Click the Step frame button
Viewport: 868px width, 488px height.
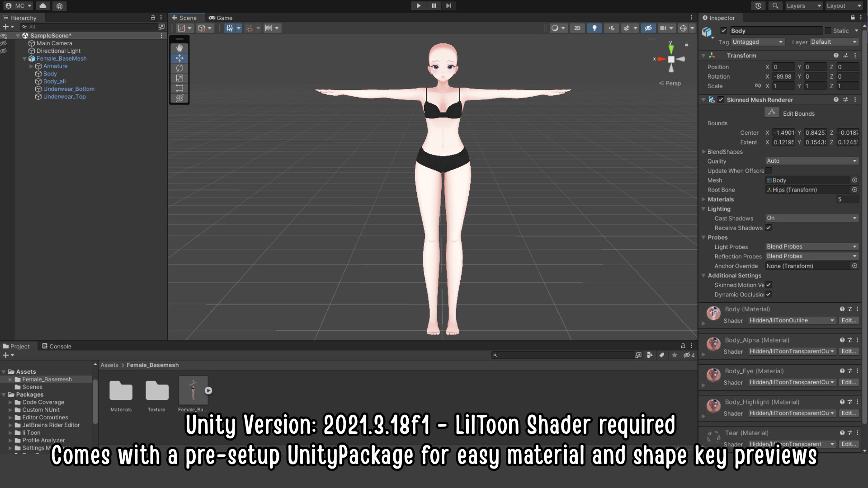coord(448,6)
